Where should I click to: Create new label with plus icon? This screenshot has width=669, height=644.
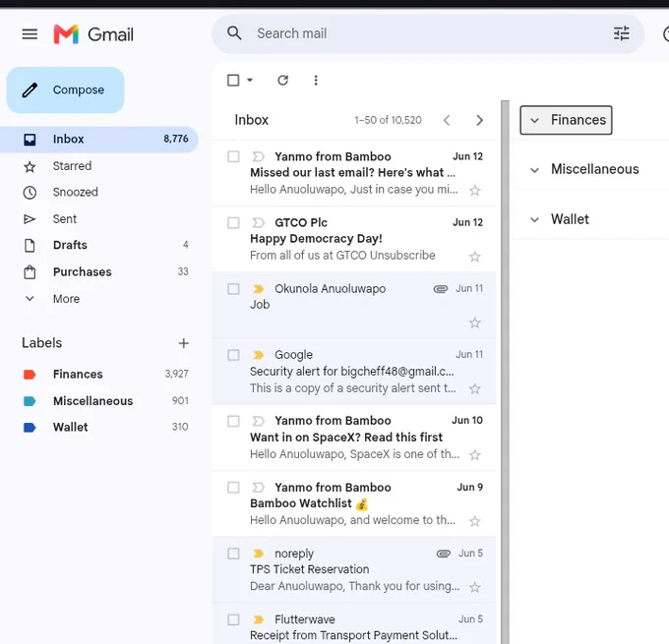pos(183,343)
